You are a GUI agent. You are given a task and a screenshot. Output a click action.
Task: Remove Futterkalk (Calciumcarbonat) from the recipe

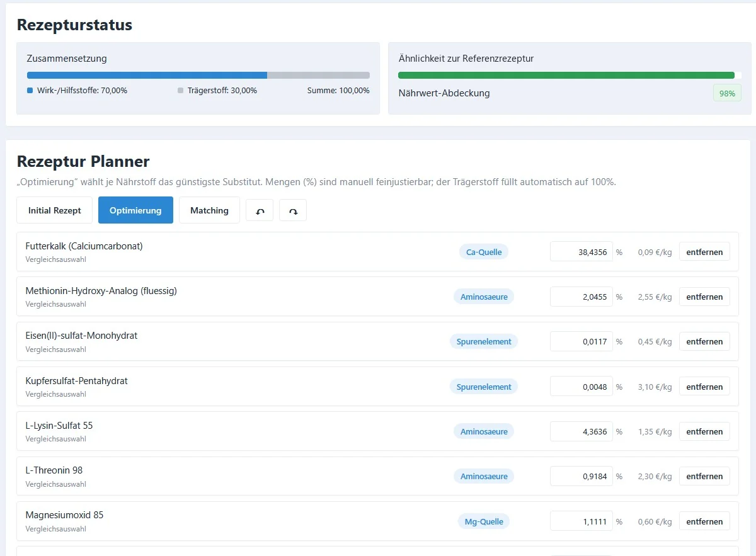(x=704, y=252)
